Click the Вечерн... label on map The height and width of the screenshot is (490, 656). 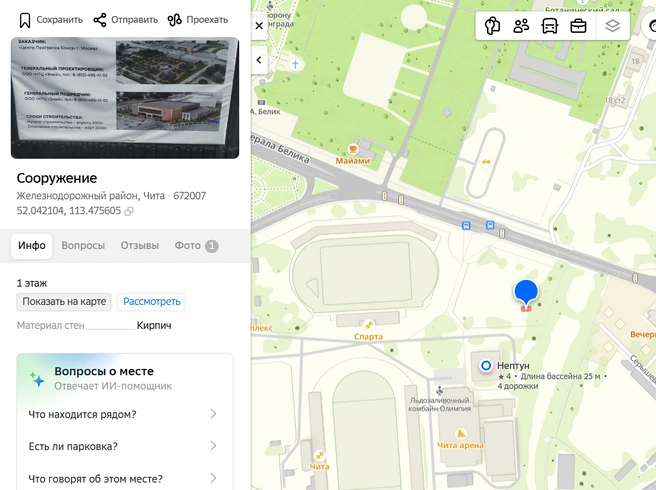pos(643,335)
